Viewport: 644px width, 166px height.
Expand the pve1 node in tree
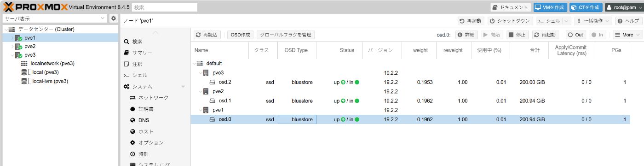(12, 38)
